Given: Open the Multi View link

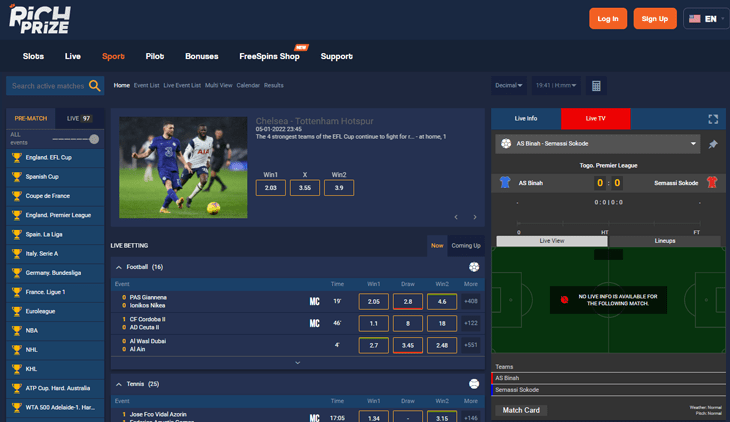Looking at the screenshot, I should click(x=219, y=85).
